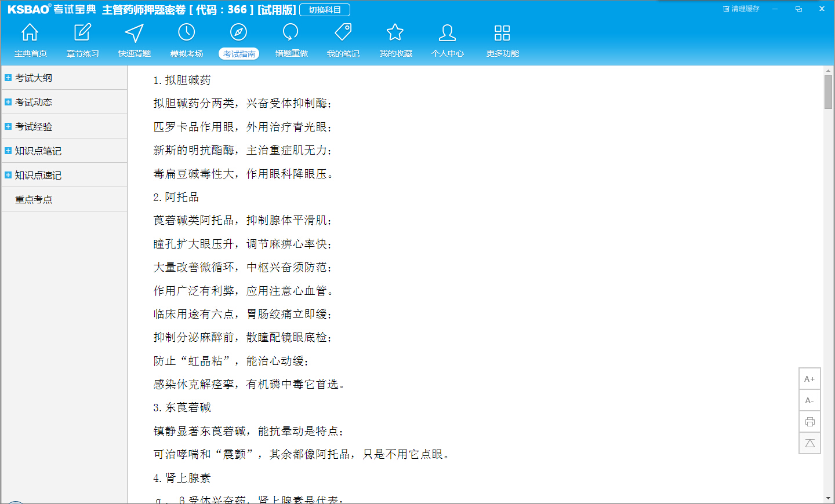This screenshot has width=835, height=504.
Task: Click line "瞳孔扩大眼压升,调节麻痹心率快;"
Action: point(242,244)
